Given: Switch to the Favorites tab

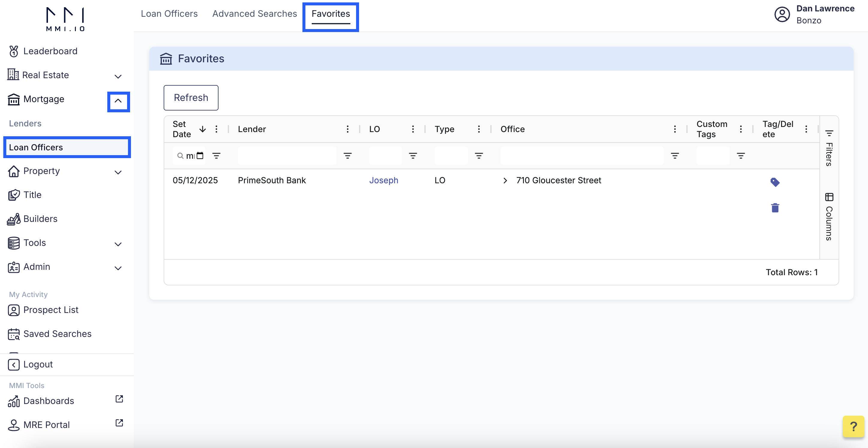Looking at the screenshot, I should click(x=331, y=13).
